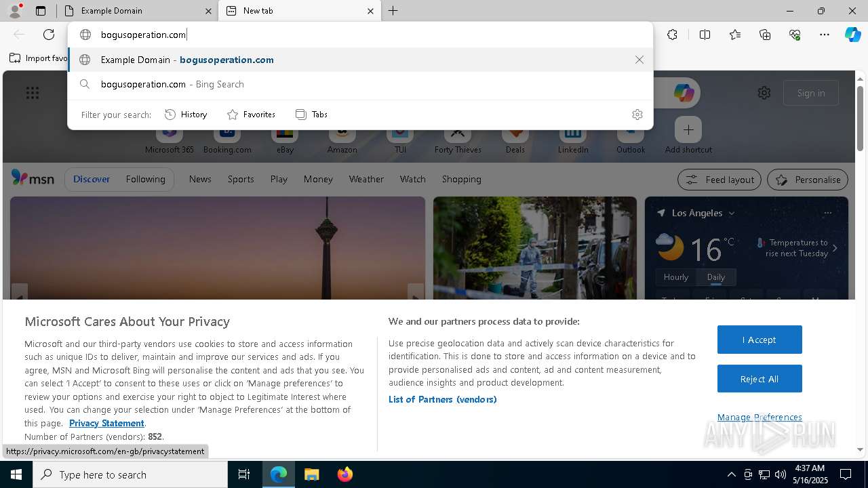Open the Shopping menu item
The image size is (868, 488).
click(461, 179)
